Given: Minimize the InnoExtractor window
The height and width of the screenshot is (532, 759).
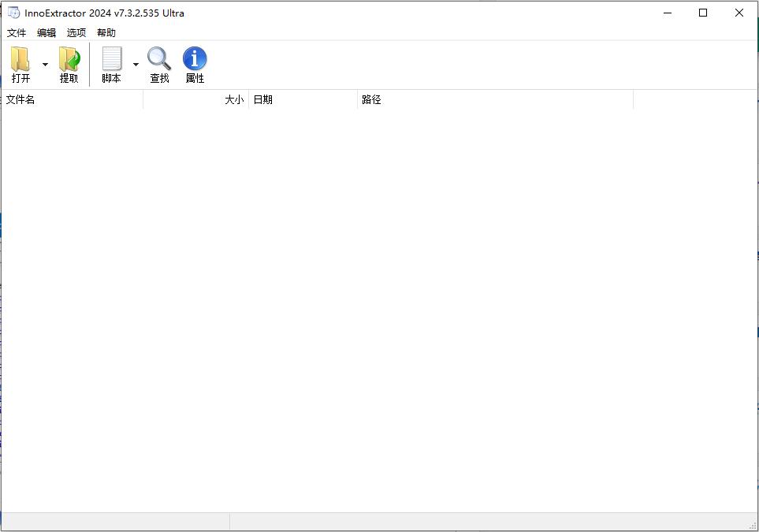Looking at the screenshot, I should point(668,13).
